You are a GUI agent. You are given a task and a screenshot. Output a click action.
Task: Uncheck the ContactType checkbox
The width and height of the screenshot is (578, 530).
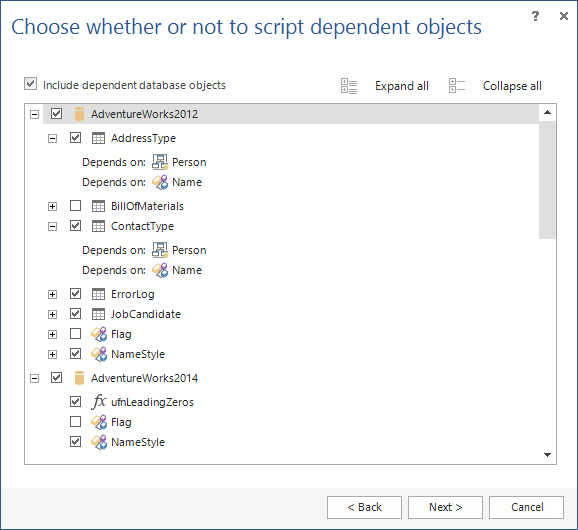76,226
